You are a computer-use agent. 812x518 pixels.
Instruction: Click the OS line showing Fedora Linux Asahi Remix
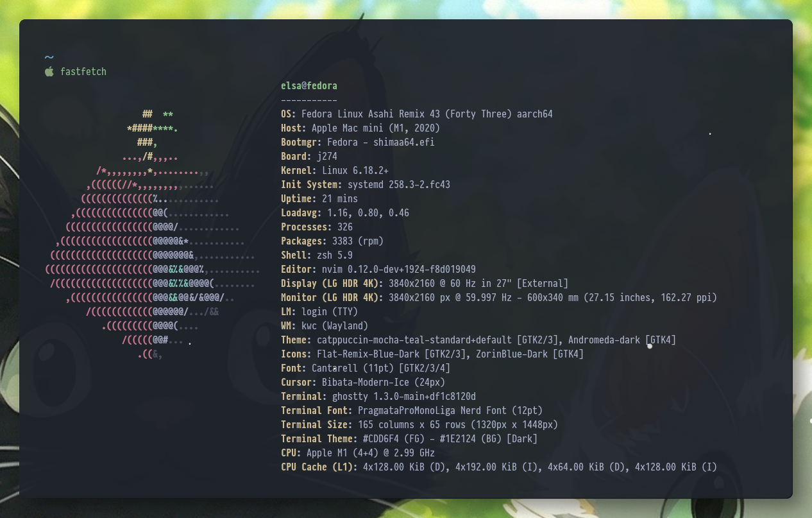click(x=417, y=114)
